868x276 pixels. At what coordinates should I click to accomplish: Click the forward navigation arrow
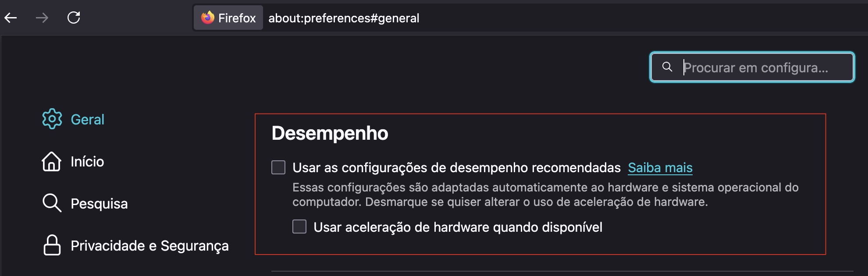(x=42, y=18)
